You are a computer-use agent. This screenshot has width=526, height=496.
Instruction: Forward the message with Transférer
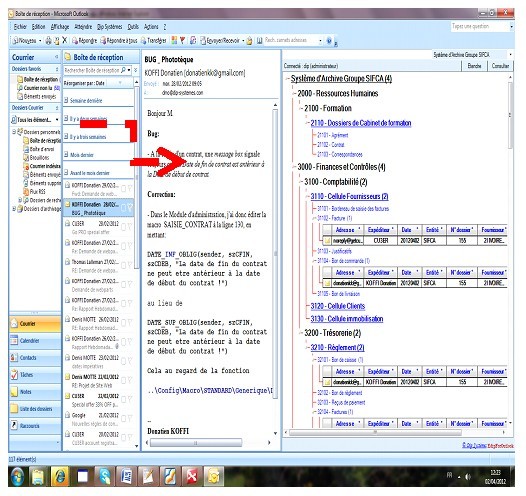[x=154, y=41]
